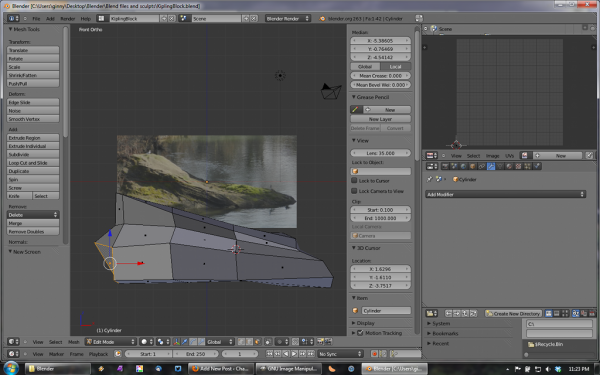This screenshot has width=600, height=375.
Task: Click the timeline record button icon
Action: 374,354
